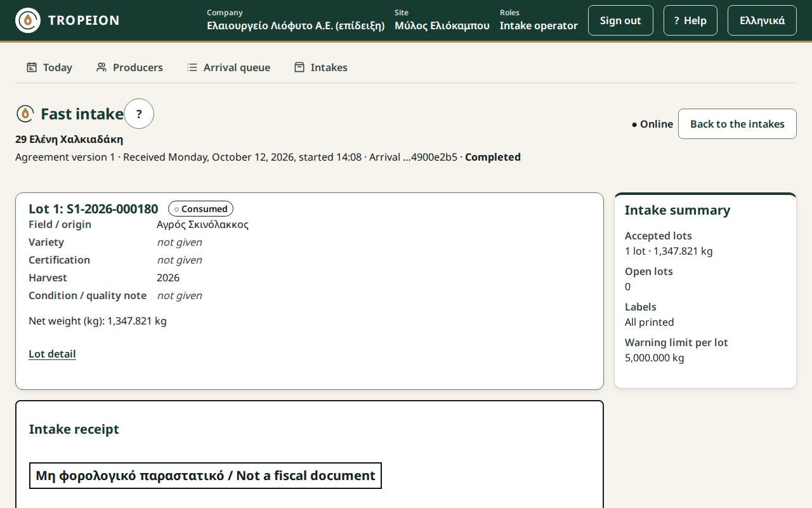
Task: Click the Intake operator role label
Action: point(539,25)
